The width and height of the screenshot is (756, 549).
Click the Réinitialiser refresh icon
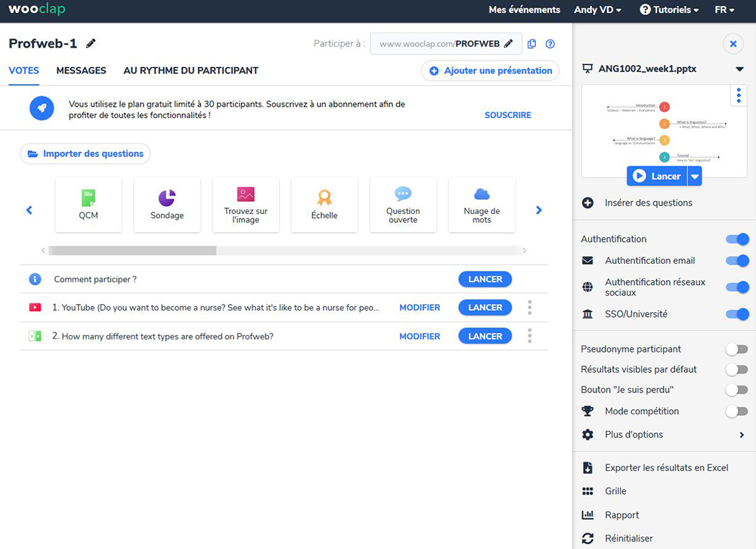[x=587, y=538]
